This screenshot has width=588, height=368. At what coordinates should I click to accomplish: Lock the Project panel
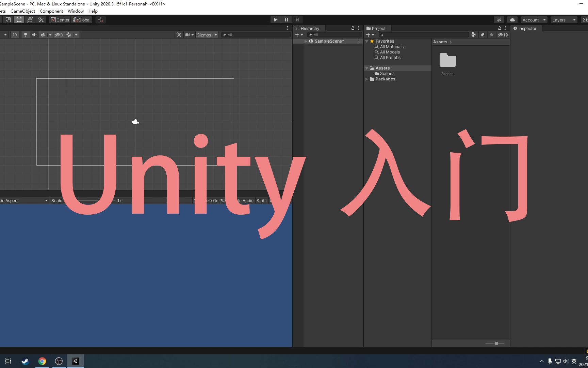pyautogui.click(x=500, y=28)
